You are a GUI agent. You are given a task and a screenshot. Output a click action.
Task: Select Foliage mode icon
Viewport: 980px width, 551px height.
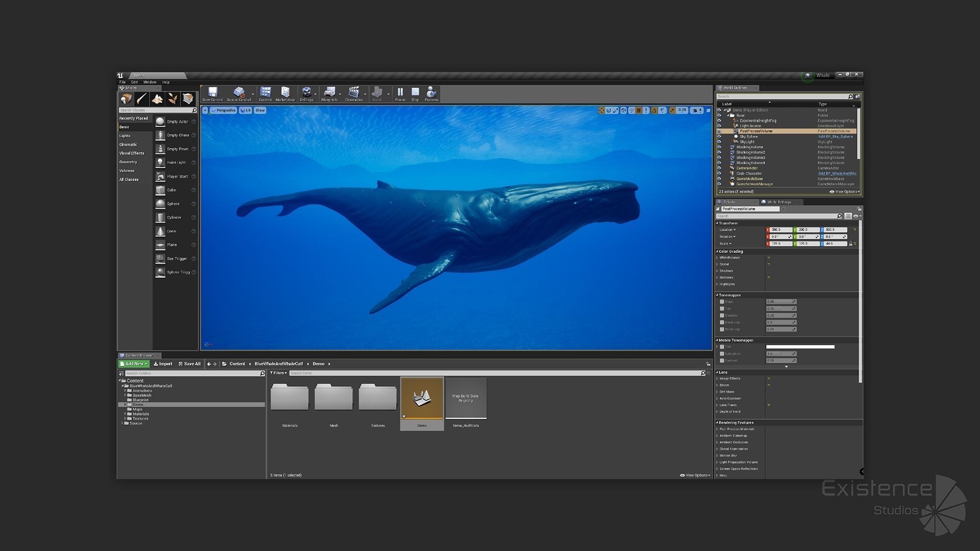click(x=173, y=98)
